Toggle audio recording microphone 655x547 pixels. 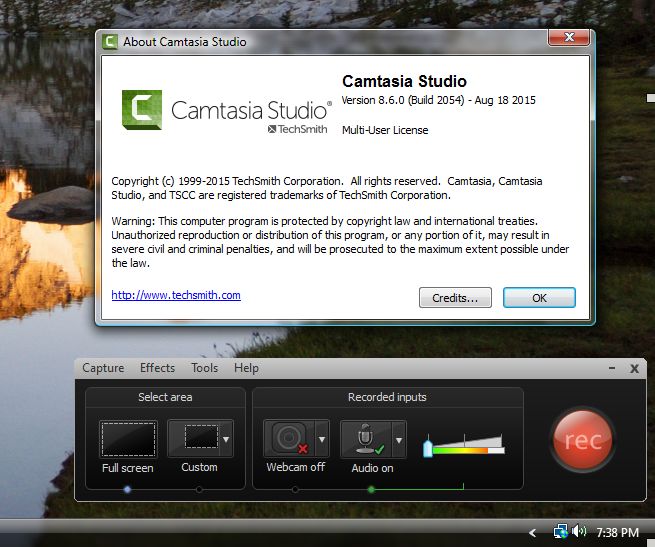(366, 439)
